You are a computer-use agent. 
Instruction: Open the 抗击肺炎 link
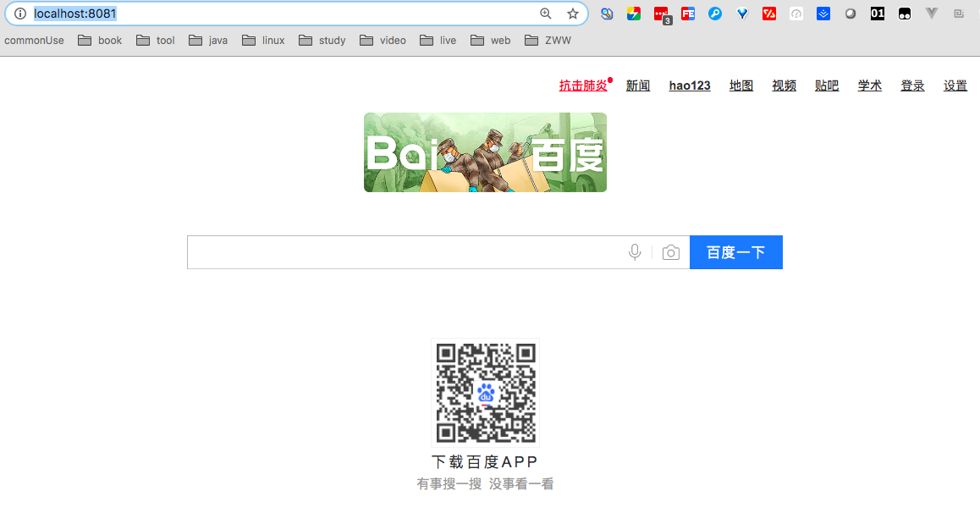(x=583, y=85)
